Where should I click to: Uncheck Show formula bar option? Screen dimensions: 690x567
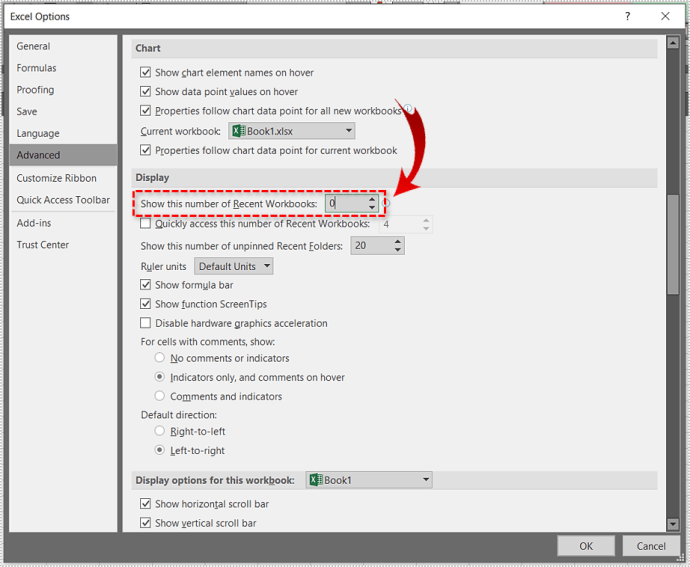(x=146, y=285)
